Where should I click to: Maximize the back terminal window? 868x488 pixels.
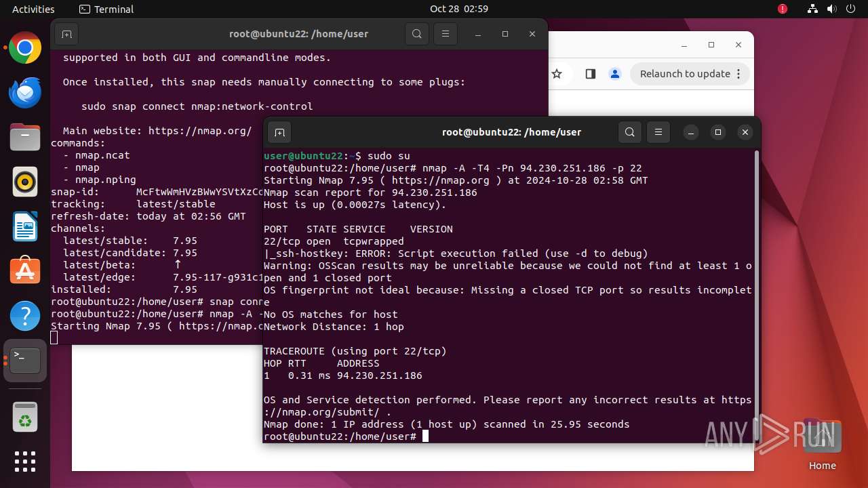[x=505, y=34]
